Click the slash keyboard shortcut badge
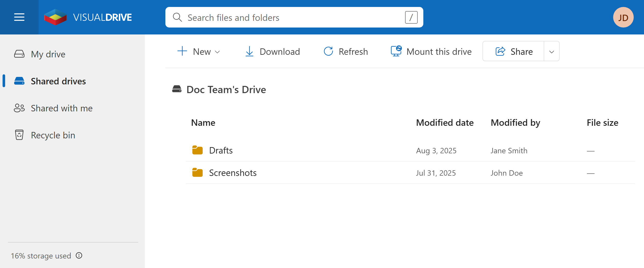The image size is (644, 268). [411, 17]
